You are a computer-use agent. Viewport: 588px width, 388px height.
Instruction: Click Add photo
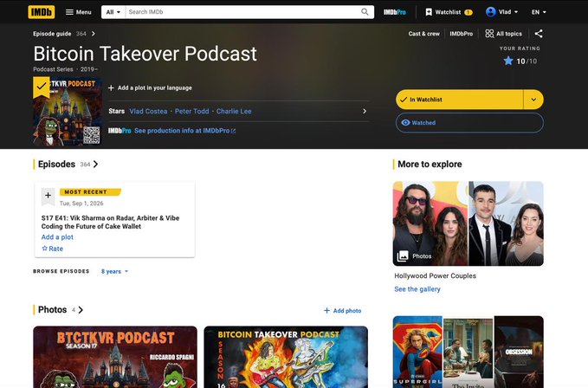tap(342, 311)
